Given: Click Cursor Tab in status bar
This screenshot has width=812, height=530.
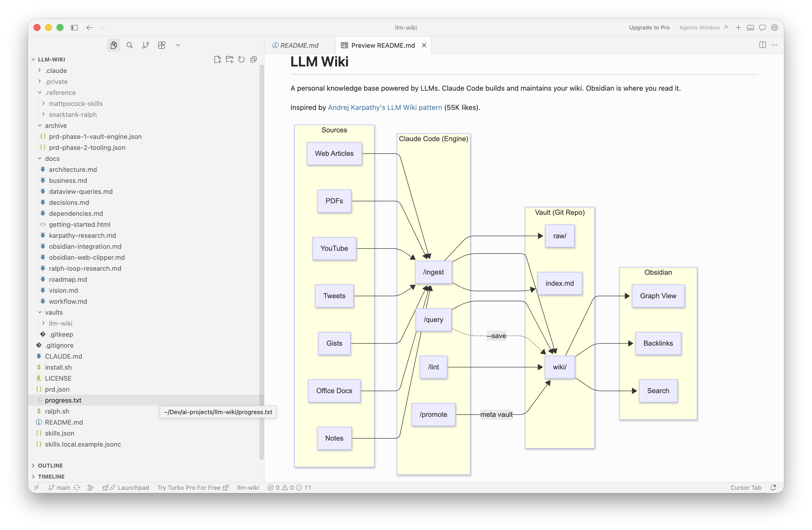Looking at the screenshot, I should (746, 487).
